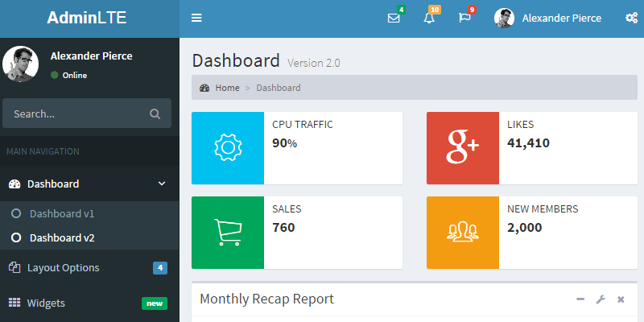Image resolution: width=644 pixels, height=322 pixels.
Task: Select the Dashboard v1 circle option
Action: (x=15, y=214)
